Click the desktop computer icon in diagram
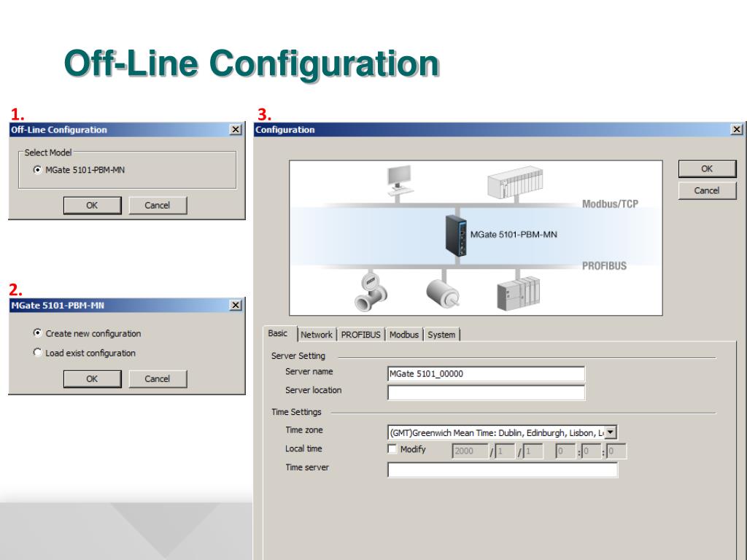 (x=399, y=181)
